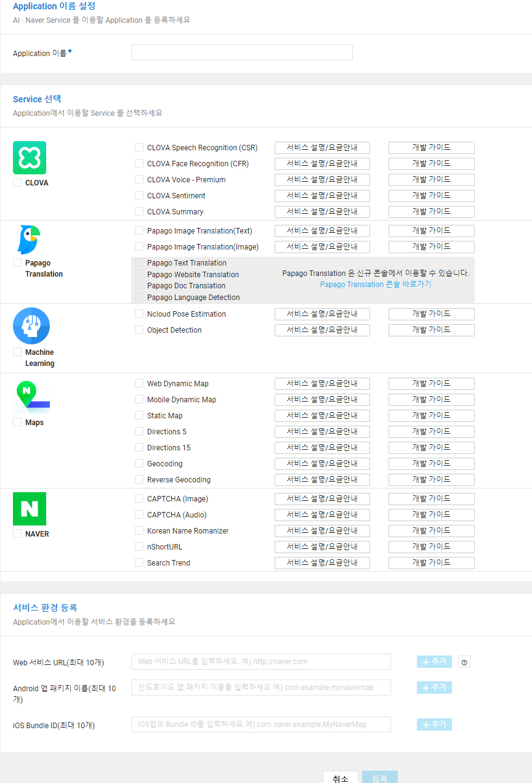
Task: Check the Web Dynamic Map service
Action: (x=139, y=384)
